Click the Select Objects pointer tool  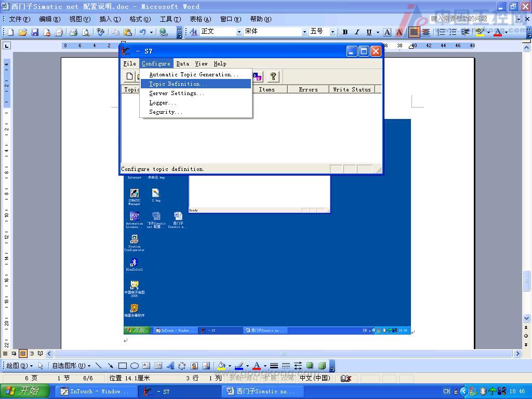[x=41, y=365]
